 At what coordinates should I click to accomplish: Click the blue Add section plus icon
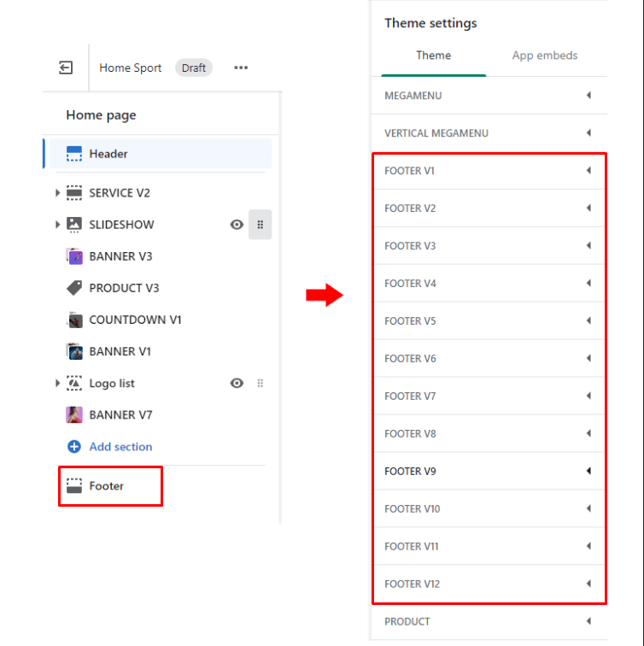74,447
